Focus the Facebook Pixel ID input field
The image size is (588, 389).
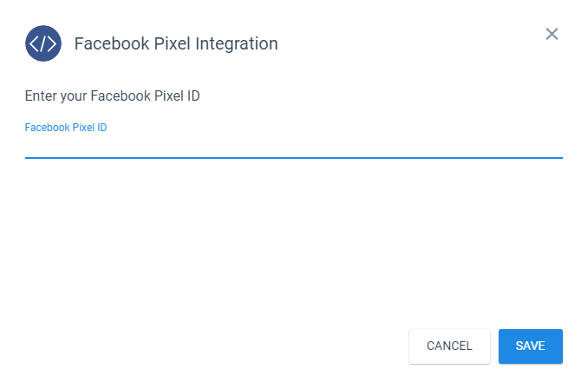point(294,147)
